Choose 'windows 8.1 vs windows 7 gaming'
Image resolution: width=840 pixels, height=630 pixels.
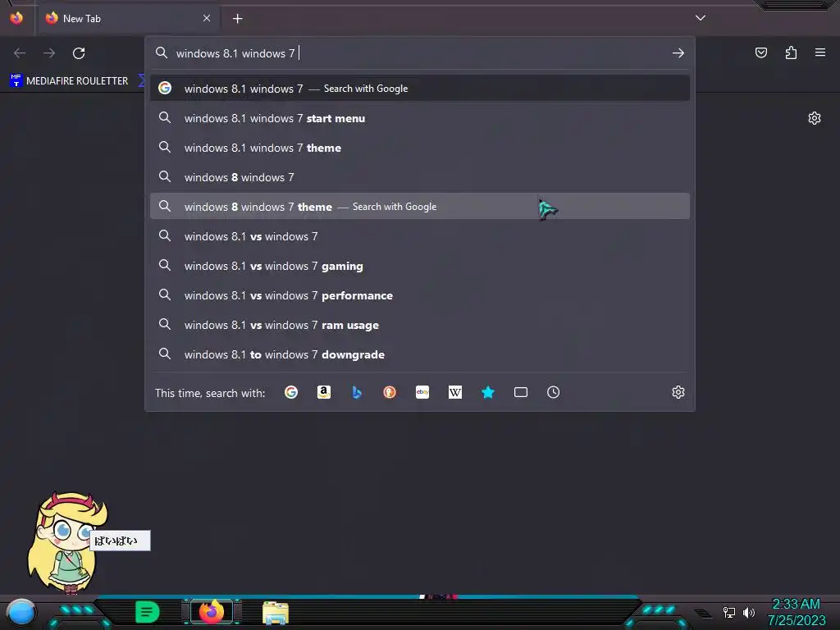[x=419, y=266]
